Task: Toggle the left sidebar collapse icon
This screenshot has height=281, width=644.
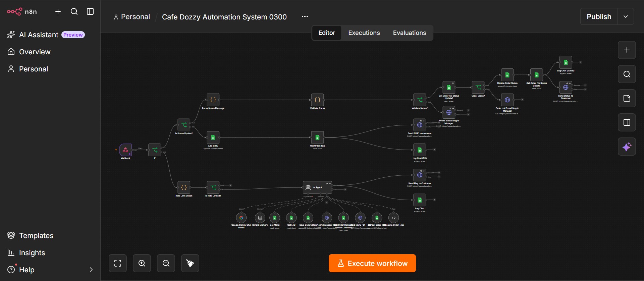Action: click(90, 11)
